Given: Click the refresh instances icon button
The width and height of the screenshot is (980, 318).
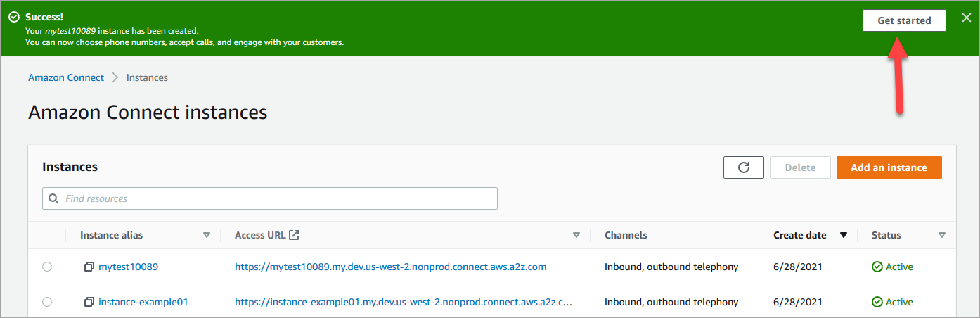Looking at the screenshot, I should [x=743, y=167].
